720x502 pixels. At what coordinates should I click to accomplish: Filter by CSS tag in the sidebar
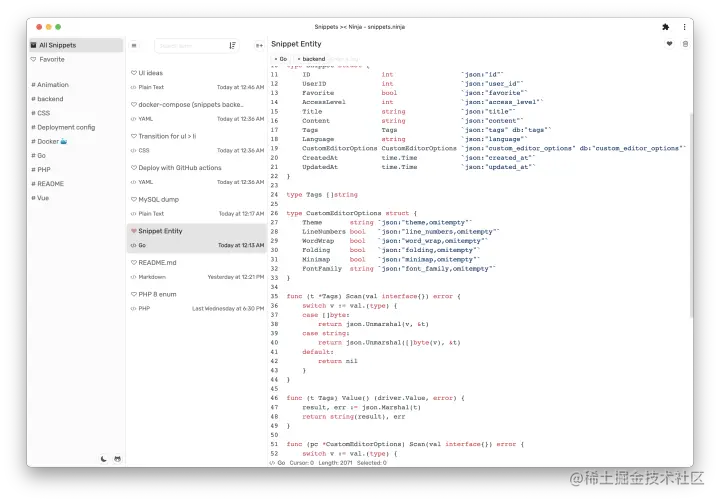click(40, 113)
